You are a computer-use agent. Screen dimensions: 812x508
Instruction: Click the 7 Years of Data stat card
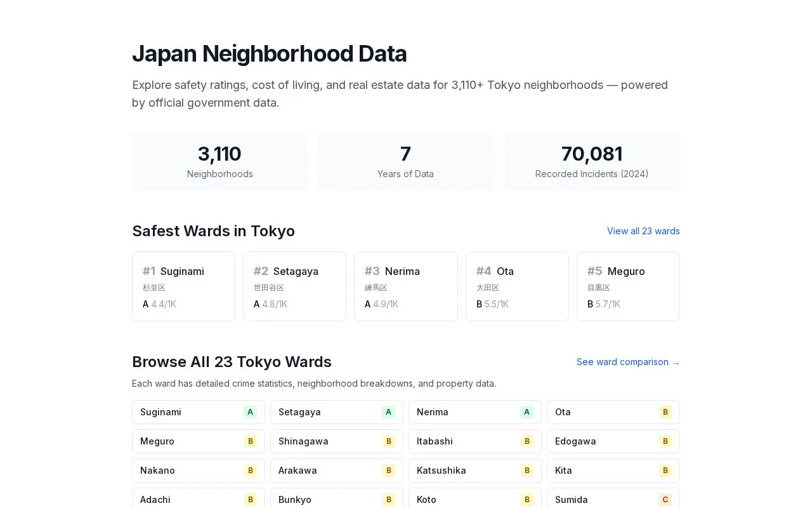tap(406, 161)
